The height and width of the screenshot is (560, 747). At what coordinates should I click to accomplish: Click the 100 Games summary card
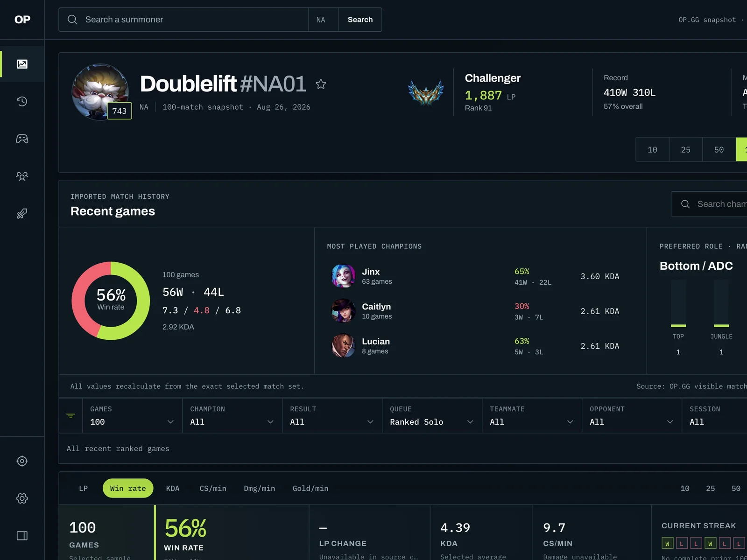point(106,532)
